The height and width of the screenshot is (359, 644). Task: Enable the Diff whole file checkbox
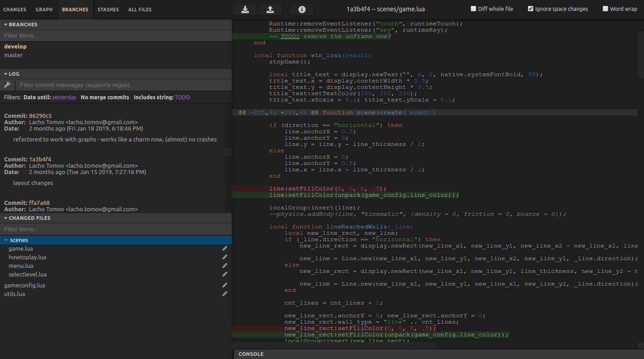coord(473,9)
